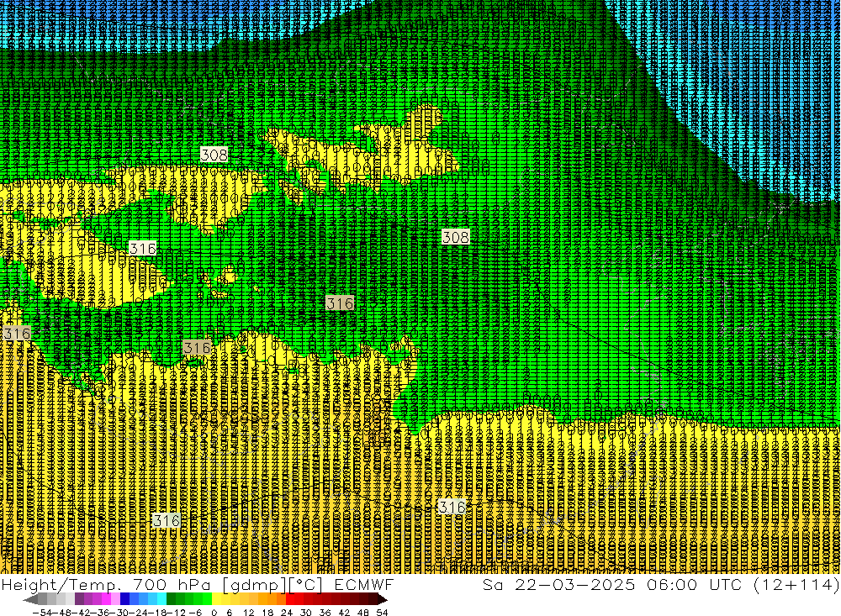This screenshot has width=841, height=616.
Task: Click the '12' legend tick value below the legend
Action: (x=249, y=613)
